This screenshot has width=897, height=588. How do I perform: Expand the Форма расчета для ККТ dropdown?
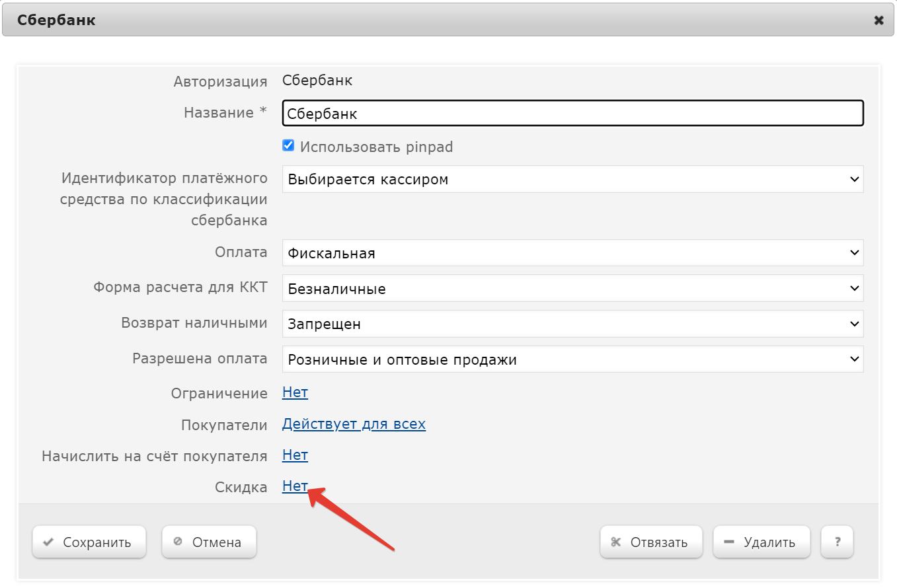point(572,288)
